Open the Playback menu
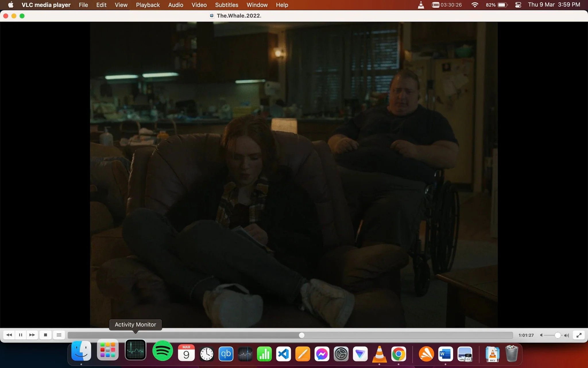The image size is (588, 368). (x=148, y=5)
